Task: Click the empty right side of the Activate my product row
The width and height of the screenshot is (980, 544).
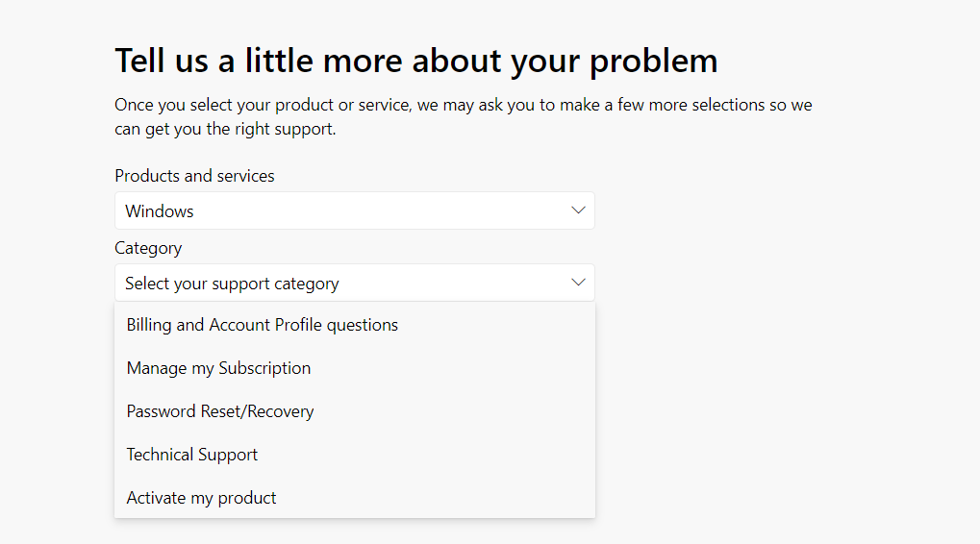Action: click(481, 498)
